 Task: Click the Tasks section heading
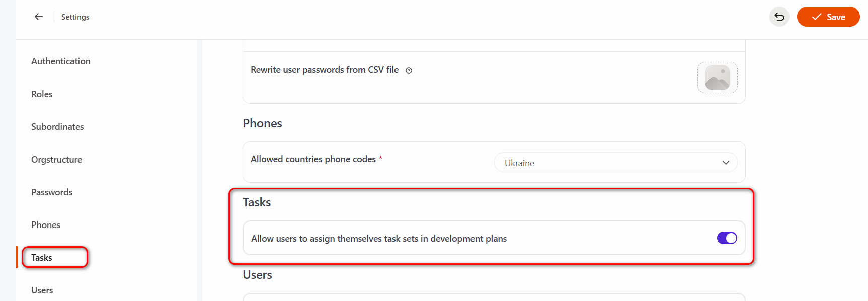257,202
